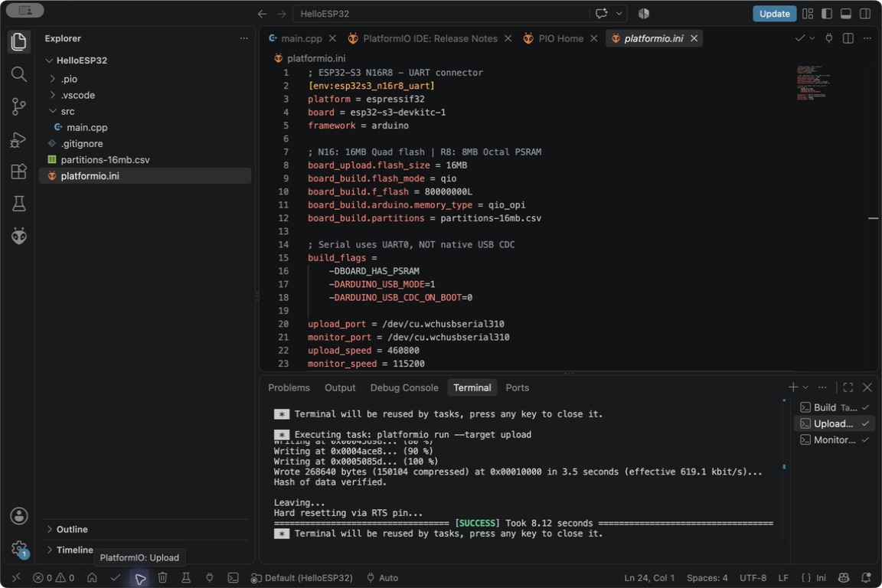
Task: Open the new terminal launch profile dropdown
Action: [805, 387]
